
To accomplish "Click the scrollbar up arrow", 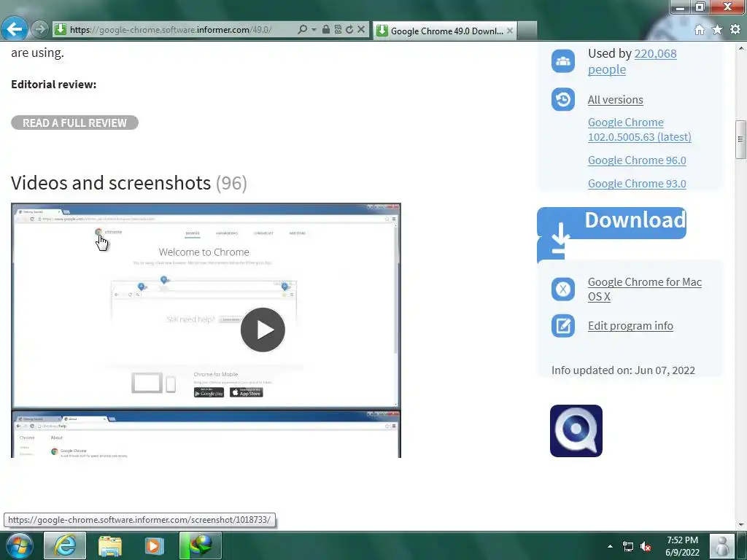I will pyautogui.click(x=741, y=48).
